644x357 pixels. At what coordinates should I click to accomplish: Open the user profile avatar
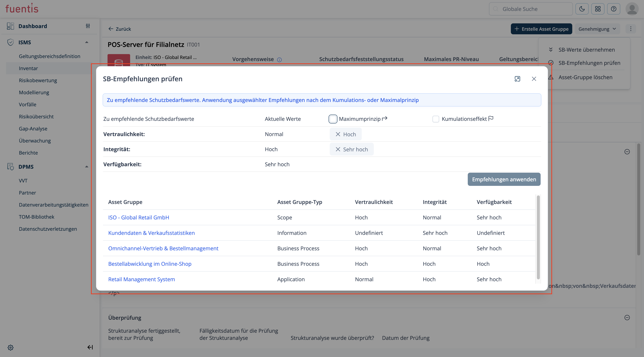[x=632, y=9]
